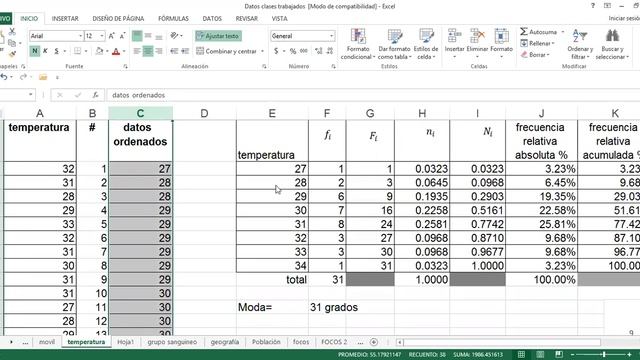Open Buscar y seleccionar binoculars menu
Screen dimensions: 640x360
pyautogui.click(x=612, y=44)
